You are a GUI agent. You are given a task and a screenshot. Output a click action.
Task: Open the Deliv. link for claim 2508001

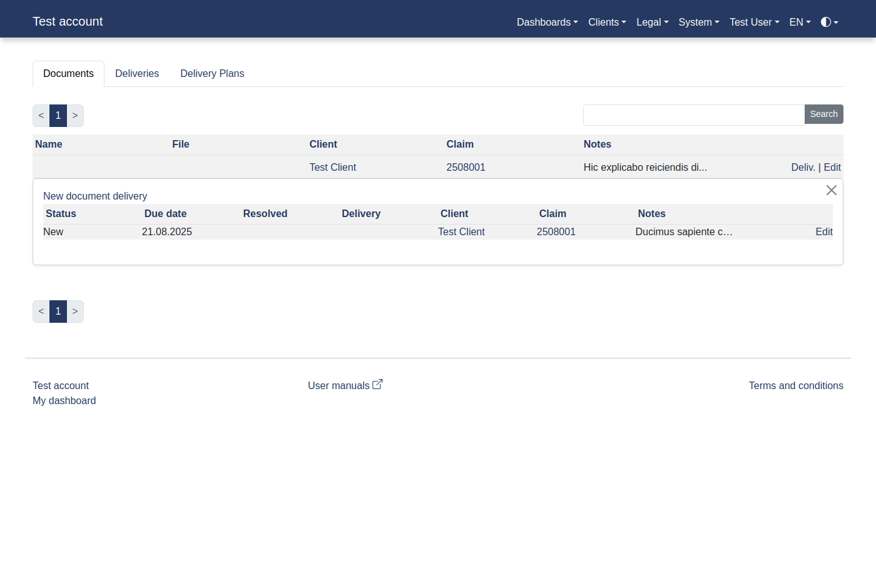(x=803, y=167)
